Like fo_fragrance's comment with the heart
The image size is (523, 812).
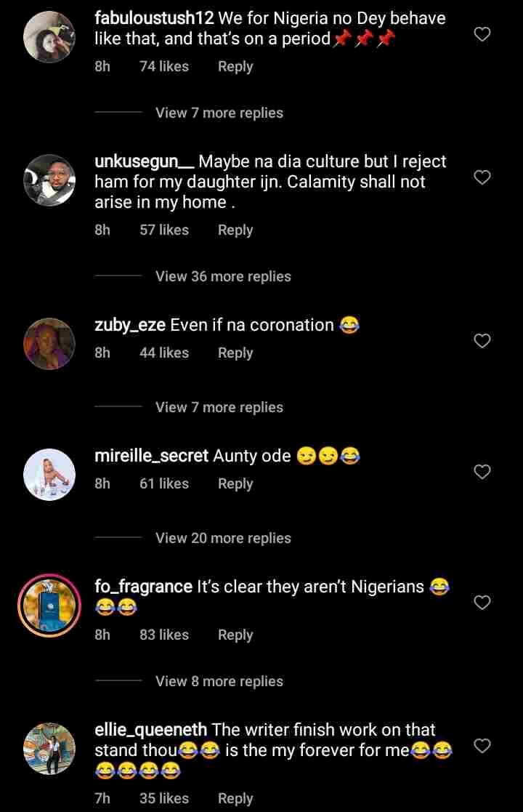[x=482, y=603]
